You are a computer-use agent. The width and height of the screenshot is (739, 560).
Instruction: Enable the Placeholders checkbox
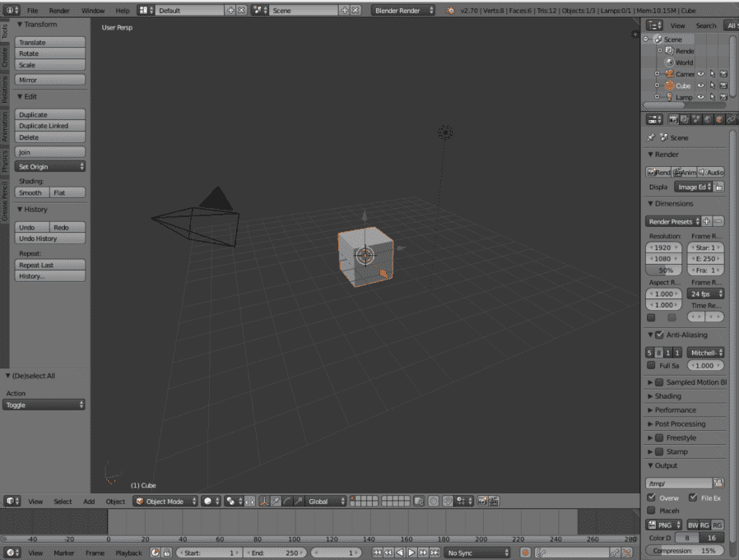click(x=651, y=511)
